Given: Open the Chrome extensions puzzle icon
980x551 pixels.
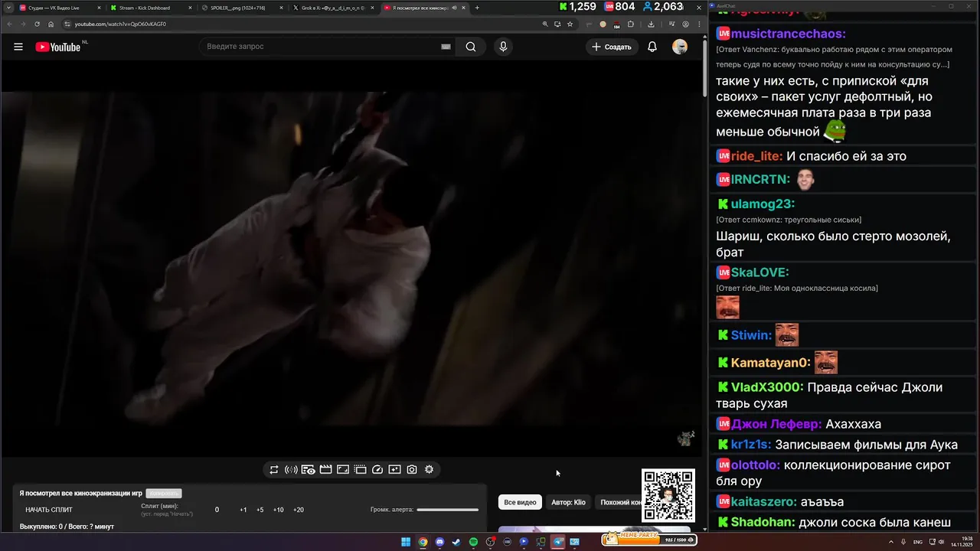Looking at the screenshot, I should 631,24.
